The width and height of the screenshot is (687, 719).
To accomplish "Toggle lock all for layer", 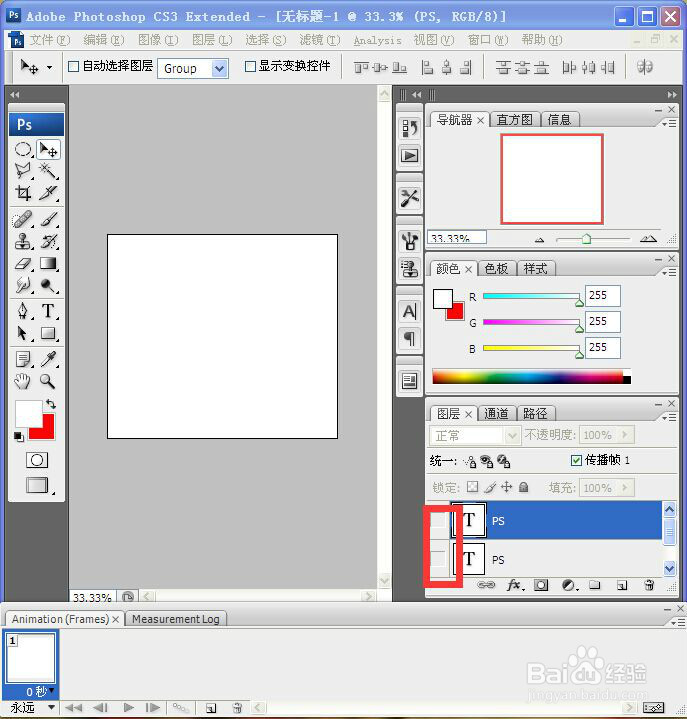I will tap(523, 487).
